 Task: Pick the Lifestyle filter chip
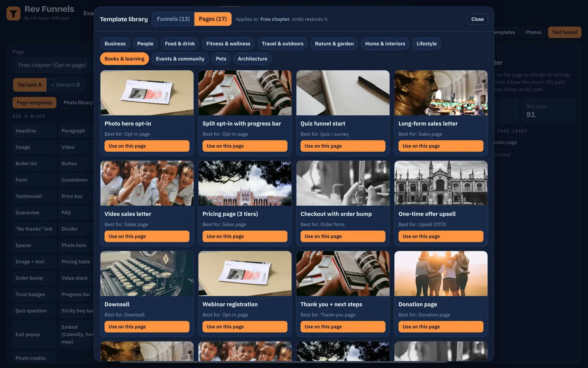pos(427,43)
